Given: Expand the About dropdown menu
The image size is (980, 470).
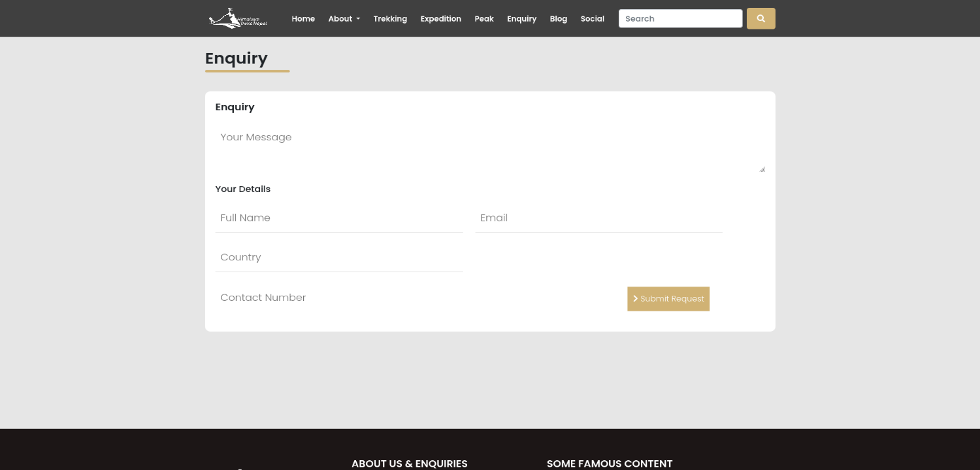Looking at the screenshot, I should [x=344, y=18].
